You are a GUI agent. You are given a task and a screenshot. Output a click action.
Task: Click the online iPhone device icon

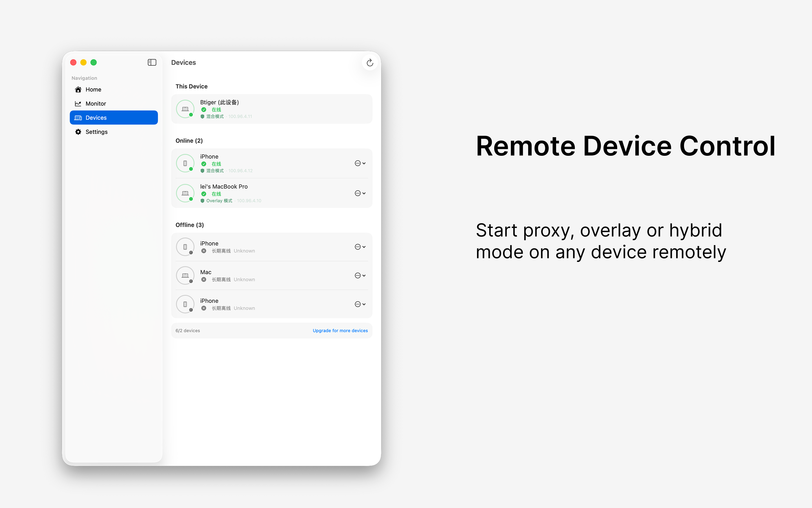185,163
